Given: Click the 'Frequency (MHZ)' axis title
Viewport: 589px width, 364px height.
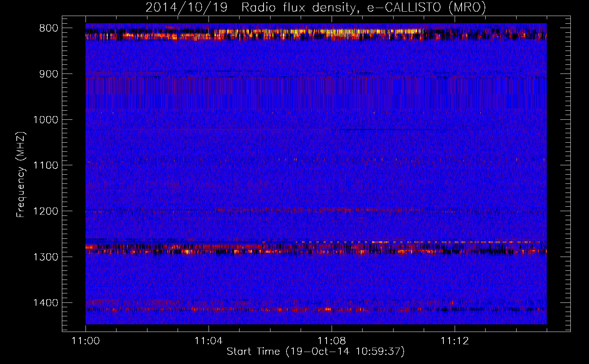Looking at the screenshot, I should pyautogui.click(x=21, y=174).
